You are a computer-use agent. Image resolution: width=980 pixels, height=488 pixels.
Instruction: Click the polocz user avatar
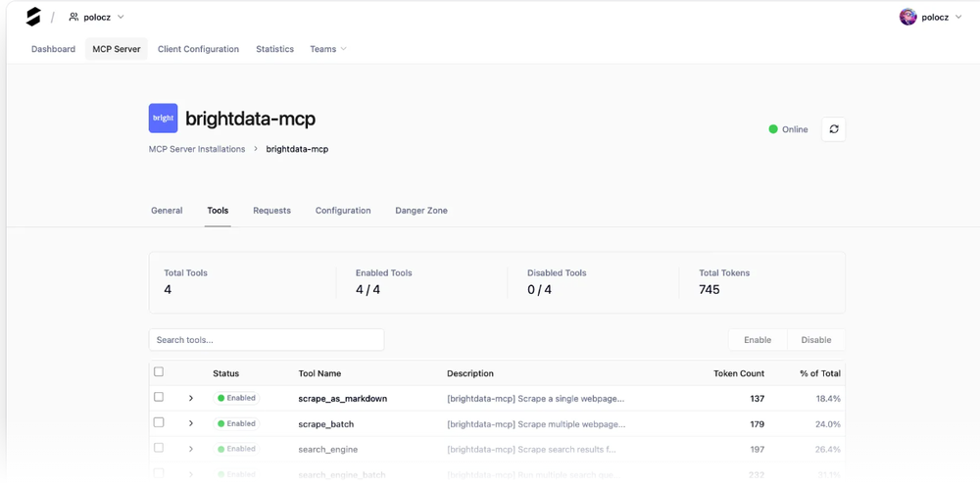pyautogui.click(x=907, y=17)
